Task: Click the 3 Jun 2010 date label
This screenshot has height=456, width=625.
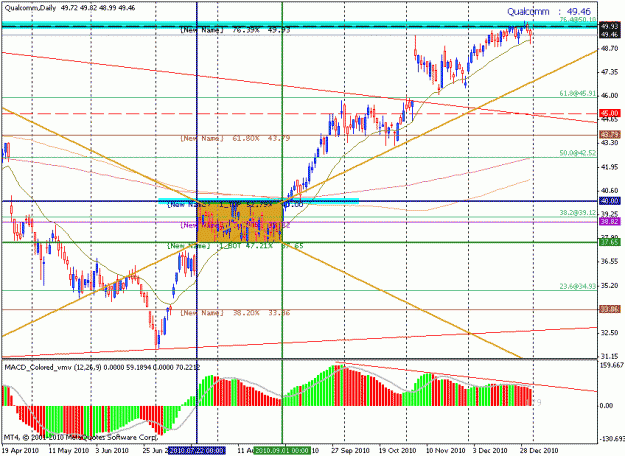Action: [110, 450]
